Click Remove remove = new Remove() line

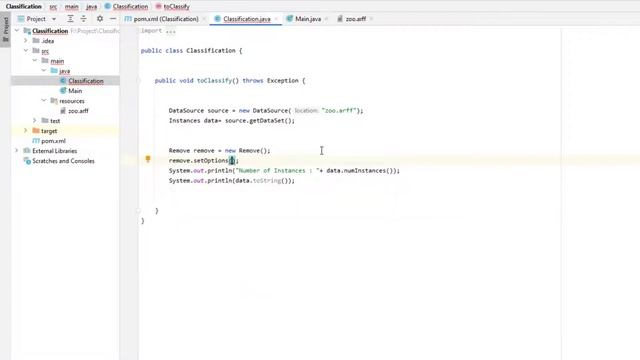pos(220,151)
